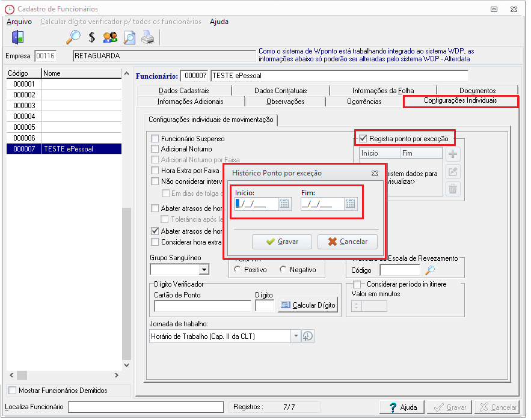
Task: Select the Negativo radio option
Action: click(283, 270)
